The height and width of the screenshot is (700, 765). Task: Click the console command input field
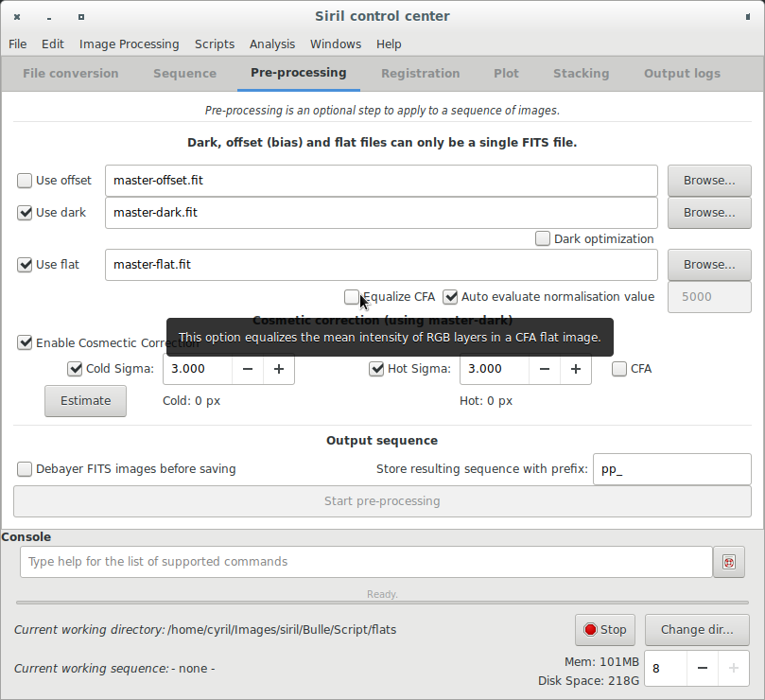tap(366, 562)
